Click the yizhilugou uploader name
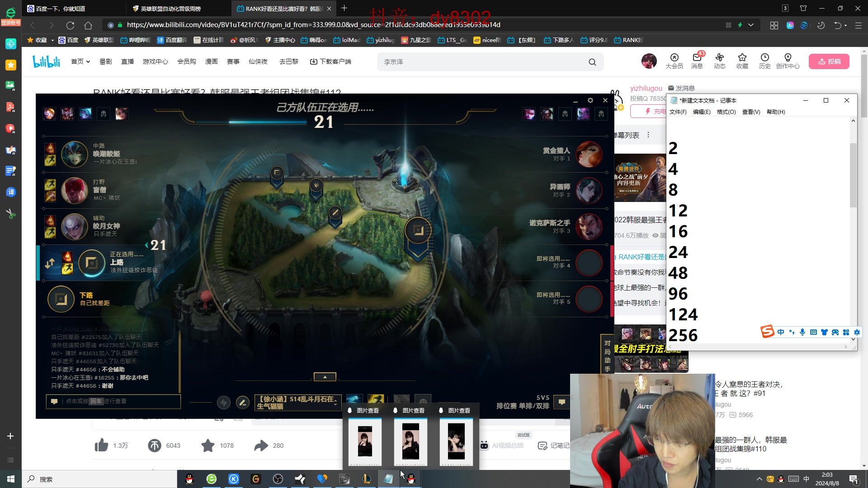The width and height of the screenshot is (868, 488). pos(646,88)
